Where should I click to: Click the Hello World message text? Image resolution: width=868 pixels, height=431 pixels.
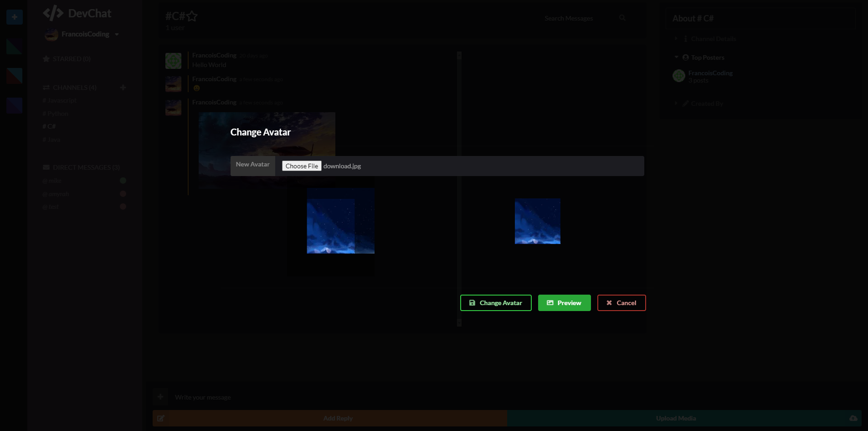209,65
